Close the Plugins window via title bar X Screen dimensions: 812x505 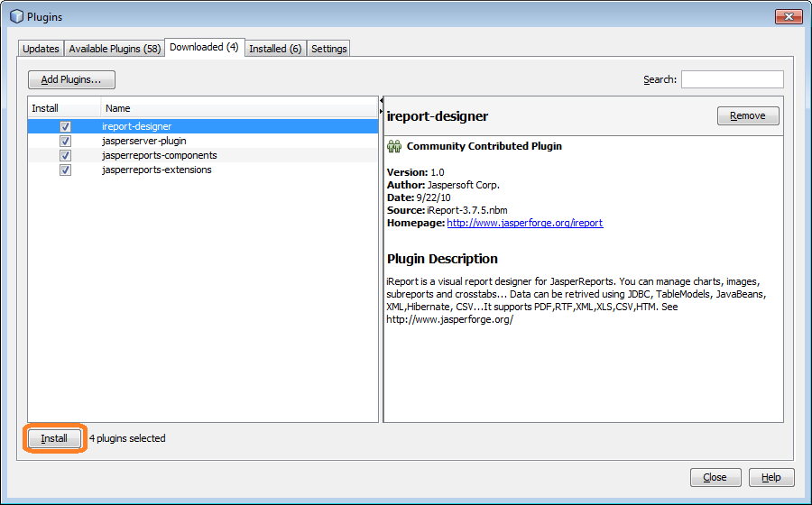(x=787, y=16)
